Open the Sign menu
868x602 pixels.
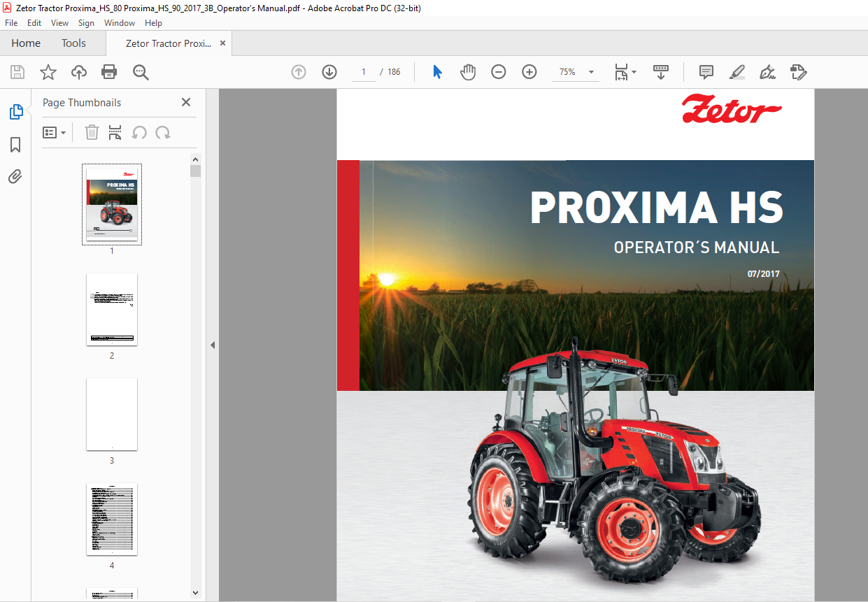click(86, 23)
